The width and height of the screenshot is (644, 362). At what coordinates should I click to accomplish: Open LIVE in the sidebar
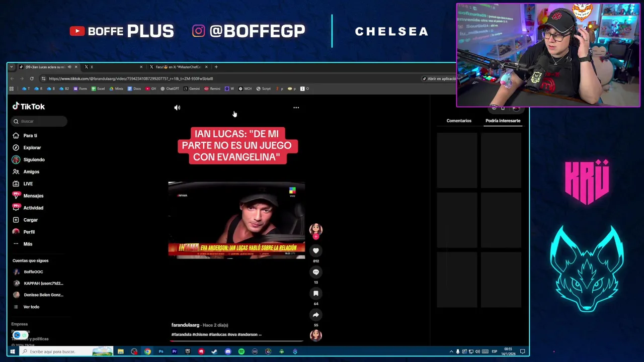pyautogui.click(x=23, y=184)
